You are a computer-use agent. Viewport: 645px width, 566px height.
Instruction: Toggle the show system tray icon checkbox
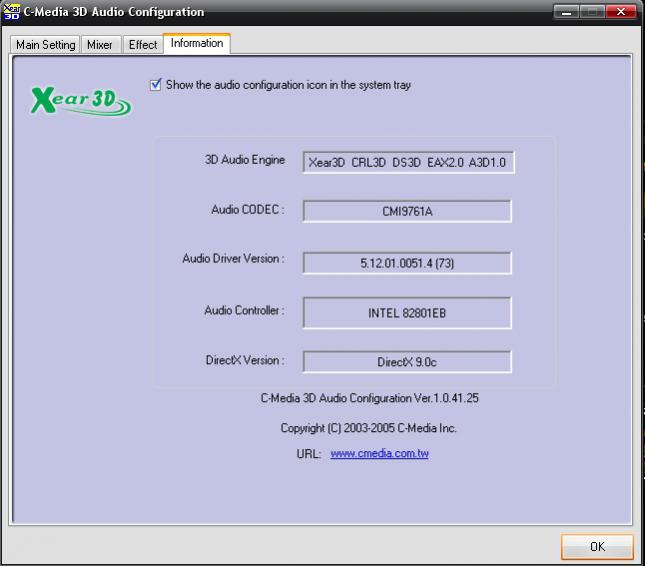pyautogui.click(x=155, y=85)
